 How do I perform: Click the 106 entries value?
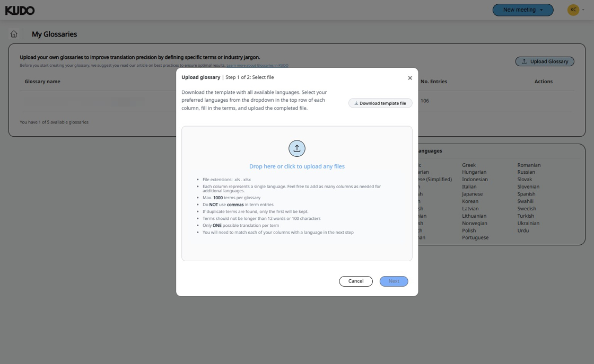tap(425, 101)
